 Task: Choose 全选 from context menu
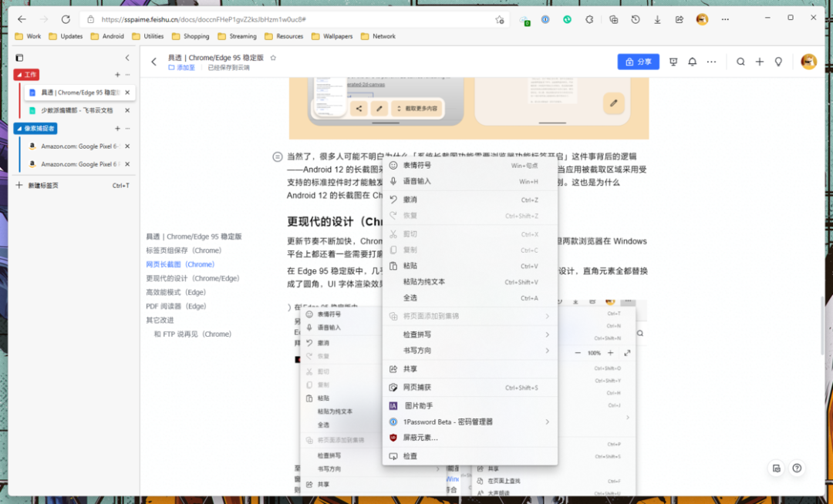pos(470,298)
